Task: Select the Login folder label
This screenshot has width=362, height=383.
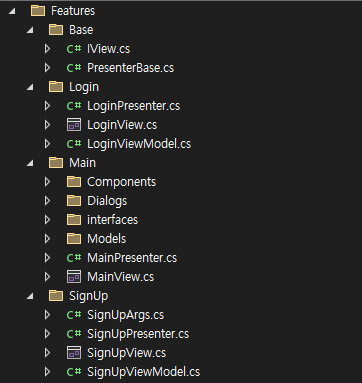Action: [x=84, y=87]
